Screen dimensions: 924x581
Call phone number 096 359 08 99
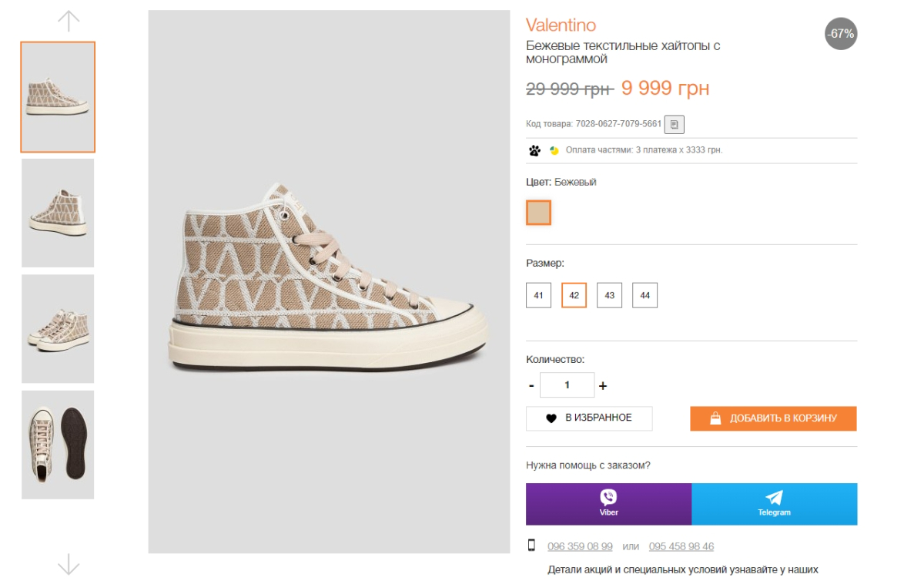(x=580, y=546)
